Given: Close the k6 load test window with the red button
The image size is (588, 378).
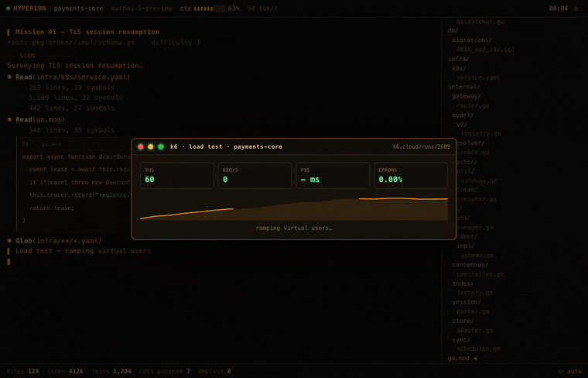Looking at the screenshot, I should (141, 146).
